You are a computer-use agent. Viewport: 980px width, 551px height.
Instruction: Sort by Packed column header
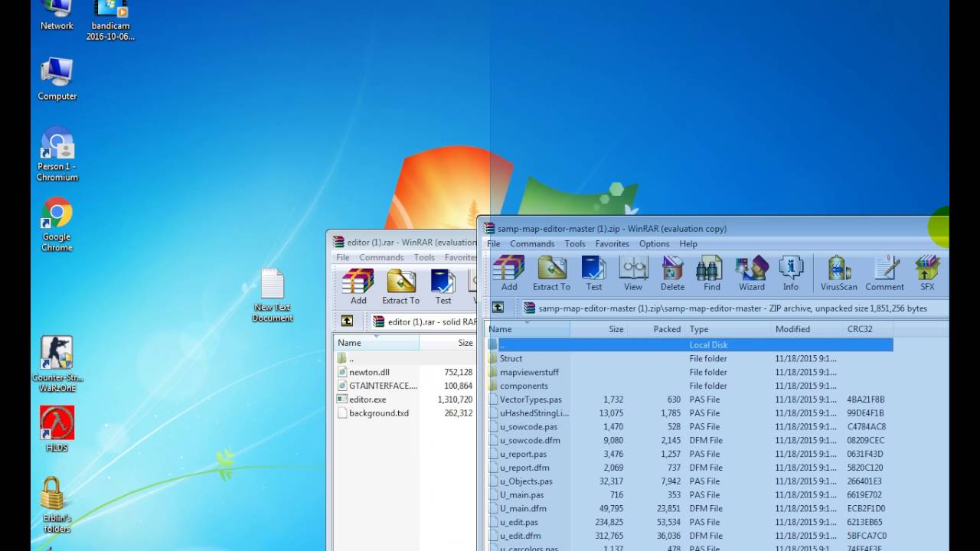point(656,329)
